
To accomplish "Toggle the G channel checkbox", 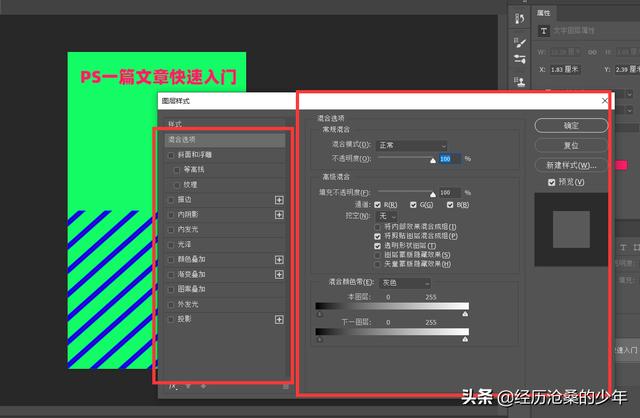I will click(x=413, y=205).
